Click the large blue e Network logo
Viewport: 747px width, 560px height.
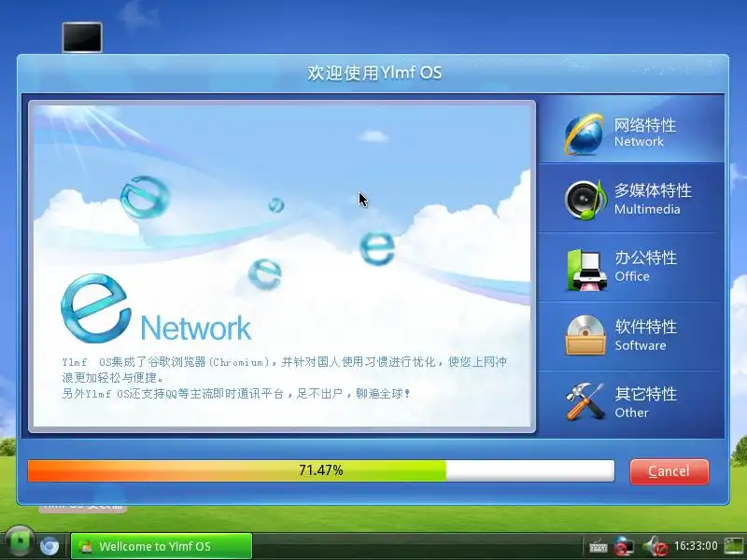(x=96, y=309)
